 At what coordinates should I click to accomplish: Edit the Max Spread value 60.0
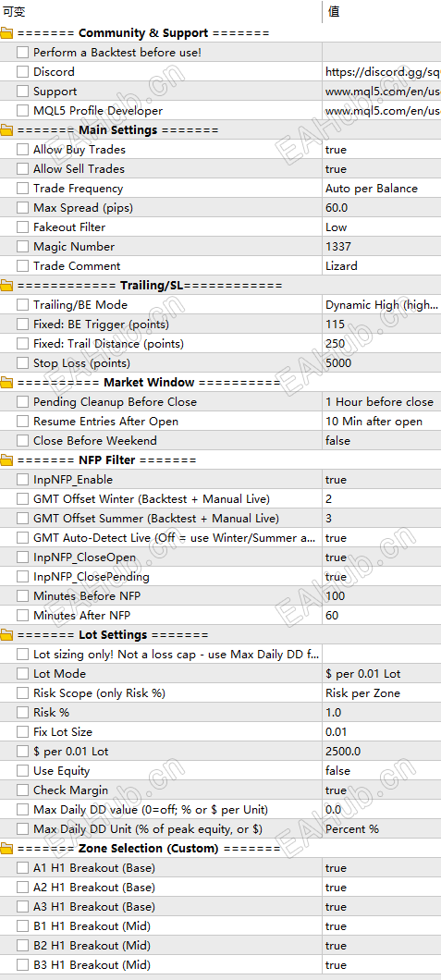337,207
